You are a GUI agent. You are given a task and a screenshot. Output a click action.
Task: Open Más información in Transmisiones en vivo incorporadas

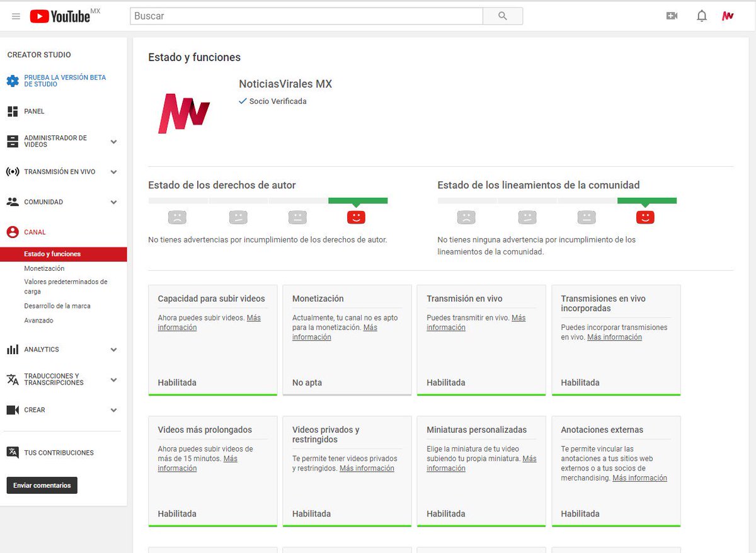614,337
